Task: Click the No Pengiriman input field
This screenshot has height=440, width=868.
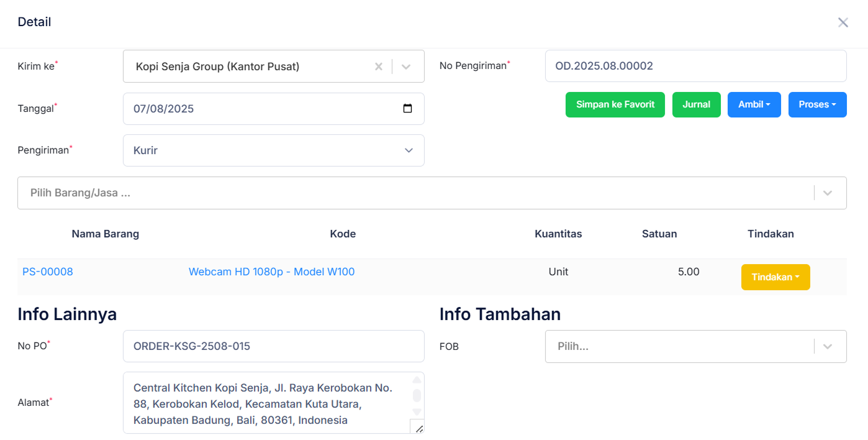Action: click(695, 65)
